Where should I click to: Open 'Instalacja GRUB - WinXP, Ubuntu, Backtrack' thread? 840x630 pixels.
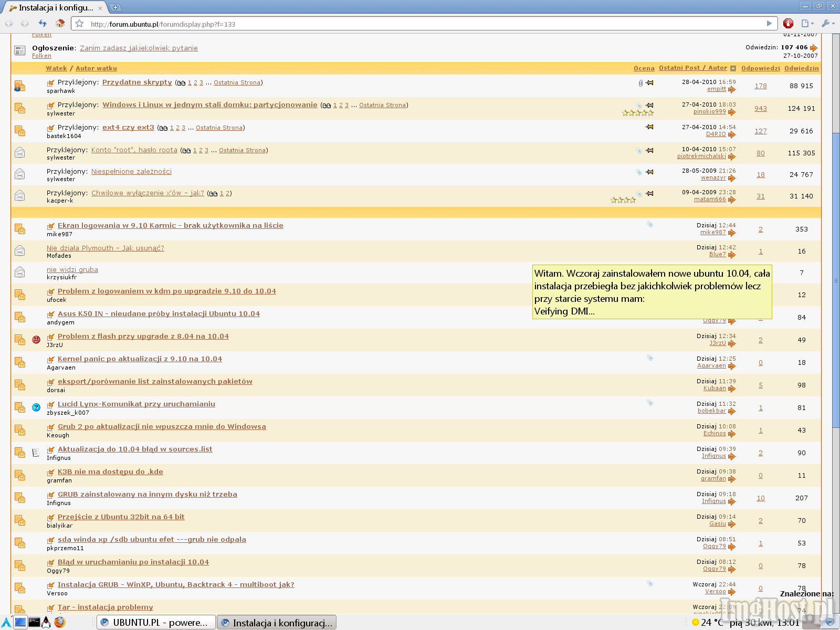coord(176,584)
